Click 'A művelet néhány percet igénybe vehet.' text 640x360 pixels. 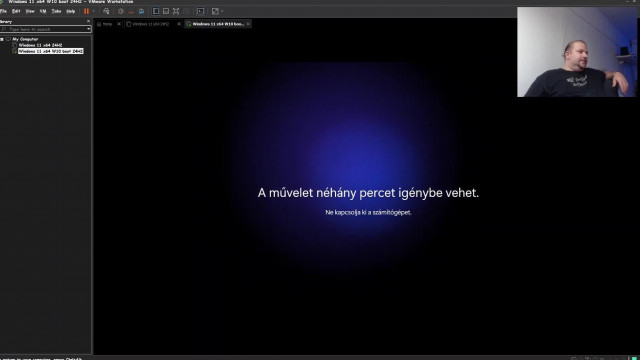[x=368, y=193]
